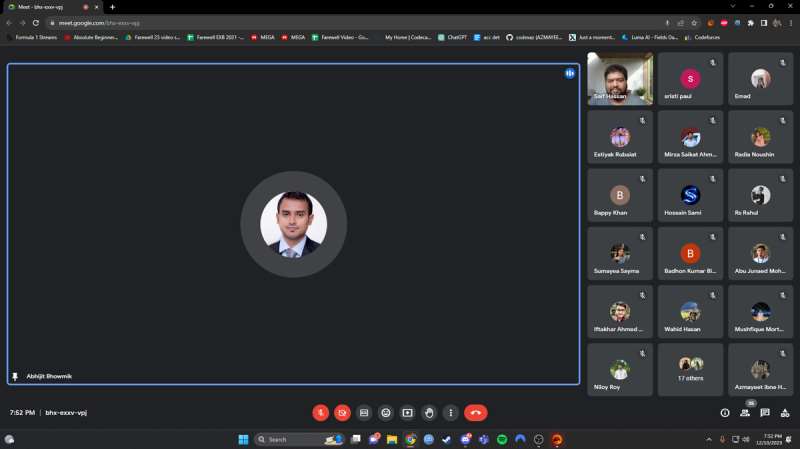The image size is (800, 449).
Task: Open the chat with everyone icon
Action: [x=765, y=413]
